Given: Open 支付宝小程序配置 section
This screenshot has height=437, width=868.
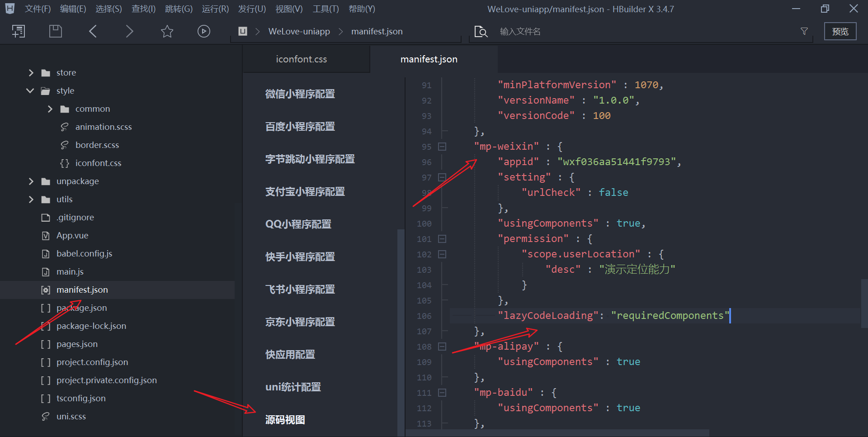Looking at the screenshot, I should [305, 192].
